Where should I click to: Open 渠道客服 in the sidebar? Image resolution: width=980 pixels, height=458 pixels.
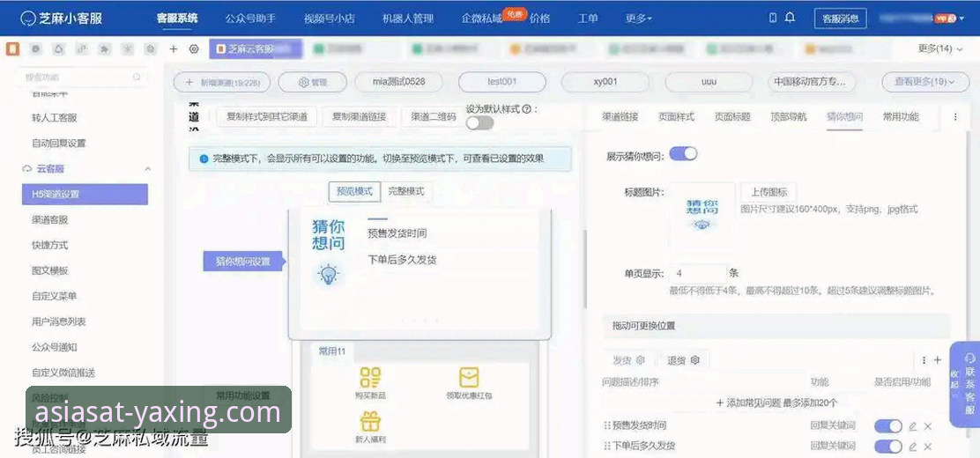coord(50,220)
